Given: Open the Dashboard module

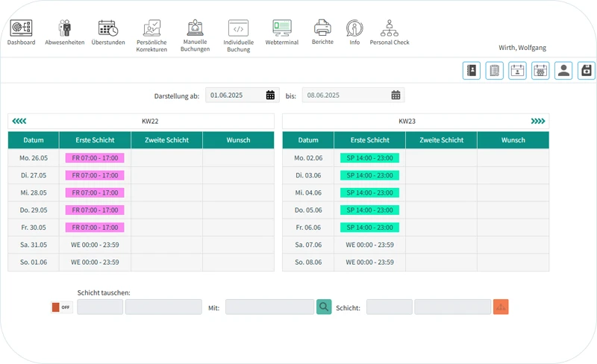Looking at the screenshot, I should [21, 28].
